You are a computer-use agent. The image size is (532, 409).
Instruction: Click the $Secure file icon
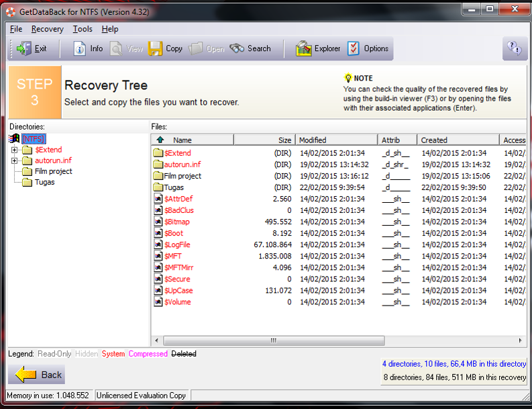pos(158,279)
